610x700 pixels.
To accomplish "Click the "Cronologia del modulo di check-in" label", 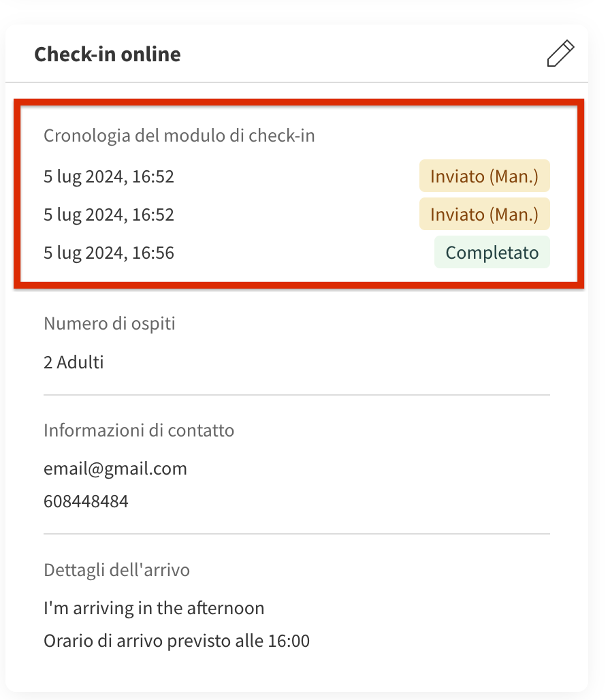I will (x=179, y=136).
